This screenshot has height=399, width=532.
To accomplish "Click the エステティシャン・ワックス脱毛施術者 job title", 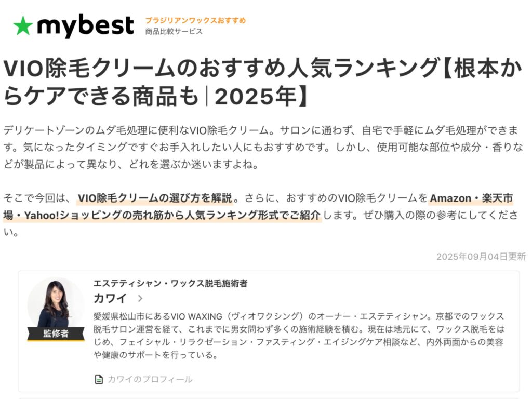I will coord(170,284).
